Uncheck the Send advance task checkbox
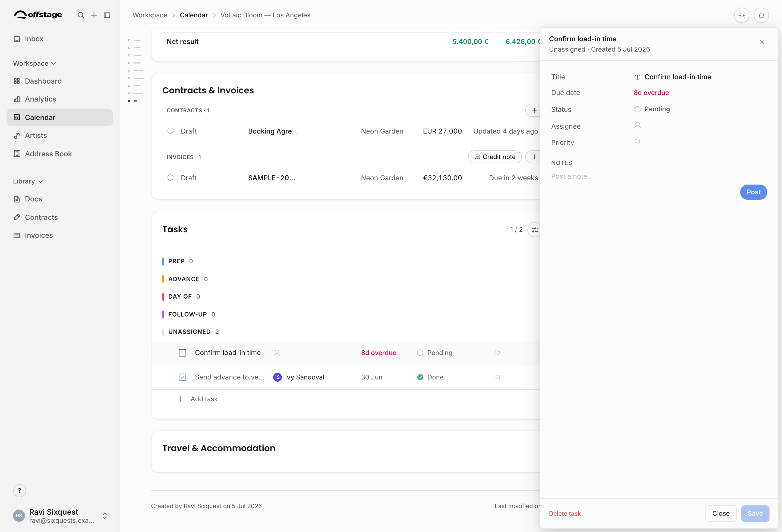The height and width of the screenshot is (532, 782). (x=182, y=377)
